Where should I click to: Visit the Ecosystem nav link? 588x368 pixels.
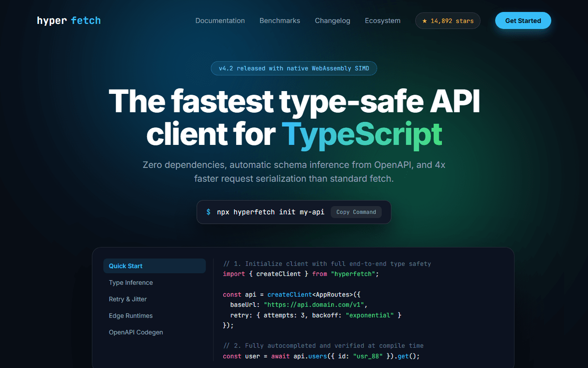(383, 21)
